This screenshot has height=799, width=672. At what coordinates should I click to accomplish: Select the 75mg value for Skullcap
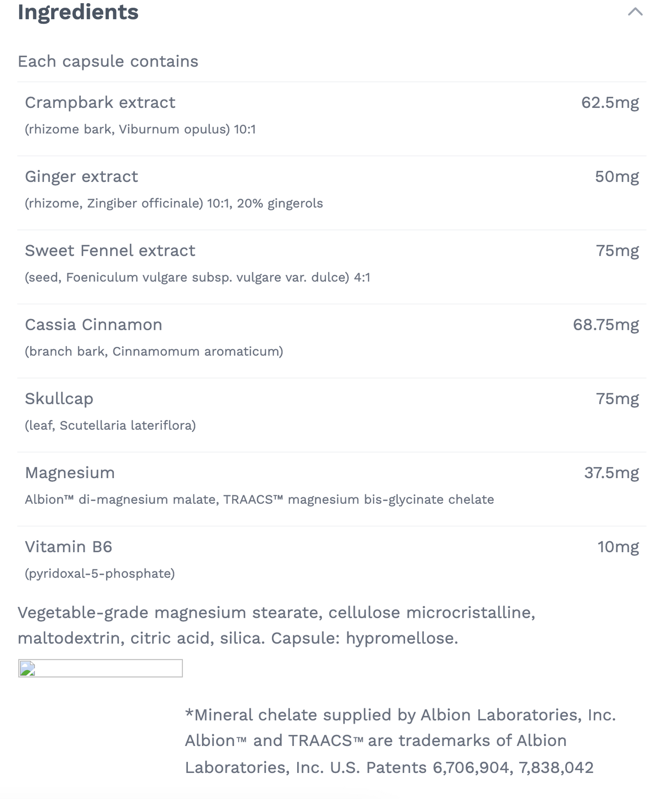618,399
